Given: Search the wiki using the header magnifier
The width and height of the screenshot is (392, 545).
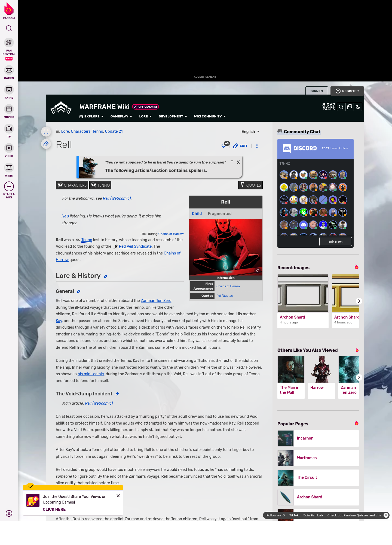Looking at the screenshot, I should 341,107.
